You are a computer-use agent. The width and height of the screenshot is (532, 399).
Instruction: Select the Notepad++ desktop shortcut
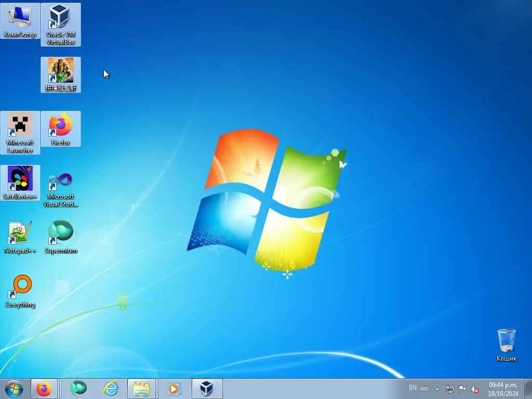pyautogui.click(x=20, y=237)
